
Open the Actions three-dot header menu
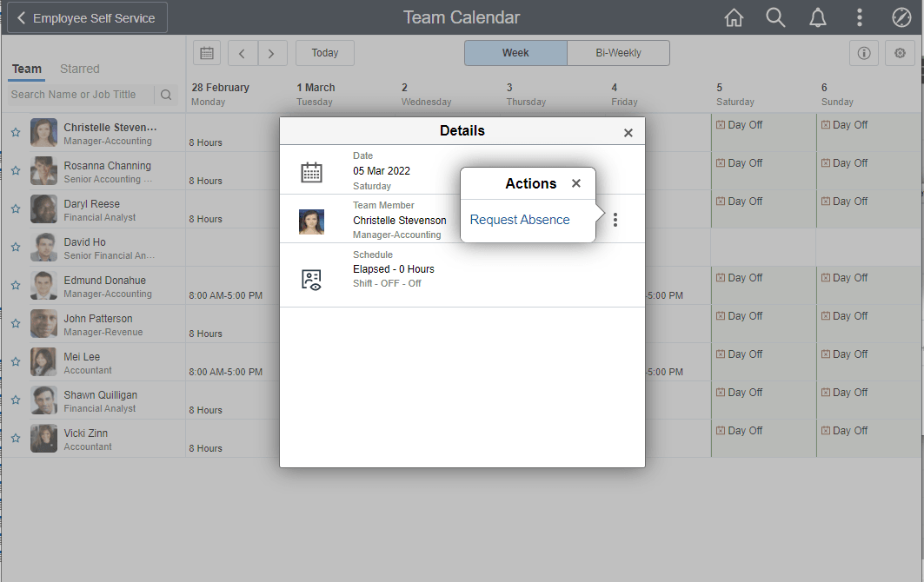[x=859, y=17]
